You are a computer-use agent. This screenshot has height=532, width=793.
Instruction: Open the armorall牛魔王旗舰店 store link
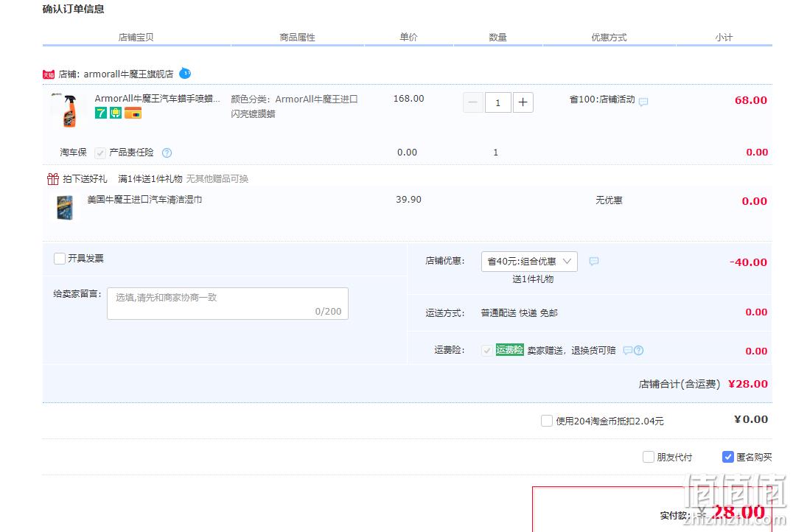coord(128,74)
